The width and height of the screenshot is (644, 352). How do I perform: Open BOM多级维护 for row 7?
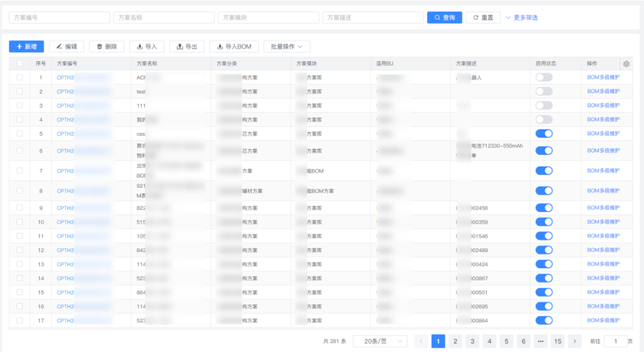(x=603, y=171)
